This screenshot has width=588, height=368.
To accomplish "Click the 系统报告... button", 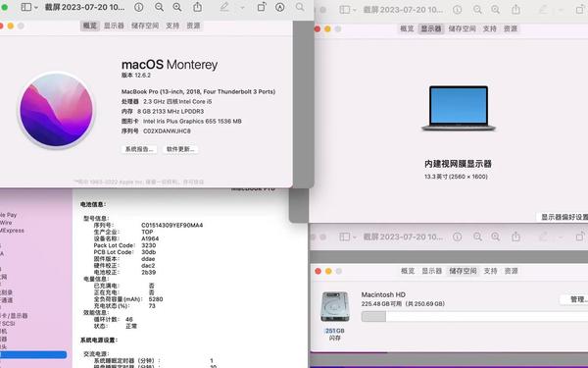I will [139, 149].
